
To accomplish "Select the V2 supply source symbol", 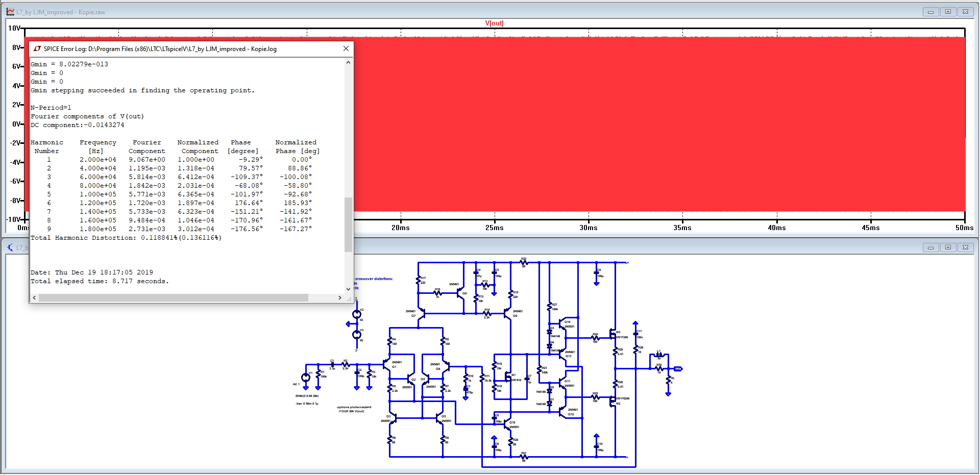I will coord(357,314).
